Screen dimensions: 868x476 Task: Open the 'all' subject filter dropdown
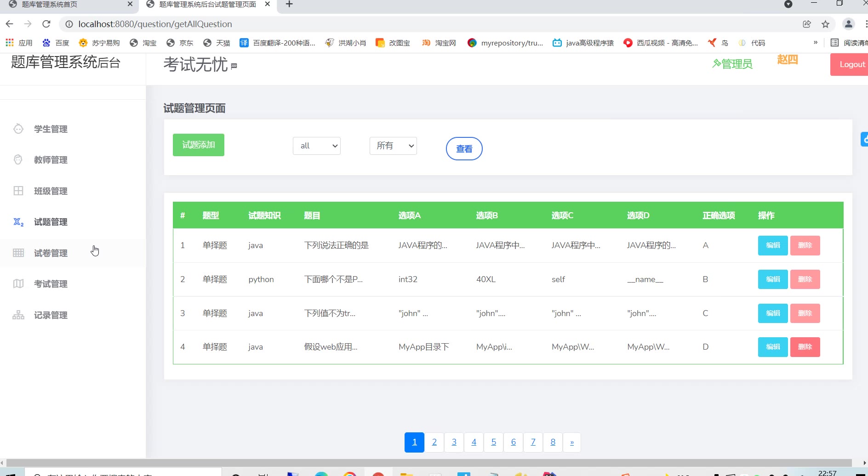pyautogui.click(x=317, y=146)
